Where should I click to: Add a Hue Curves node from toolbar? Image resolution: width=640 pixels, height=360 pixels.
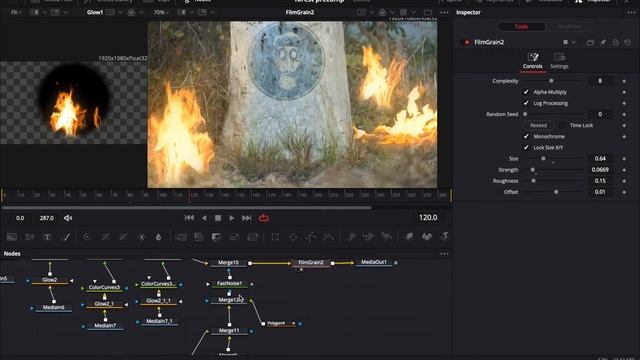coord(123,237)
